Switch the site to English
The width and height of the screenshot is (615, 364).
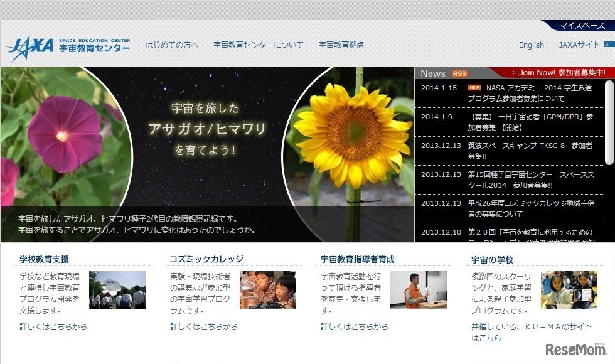[x=531, y=45]
